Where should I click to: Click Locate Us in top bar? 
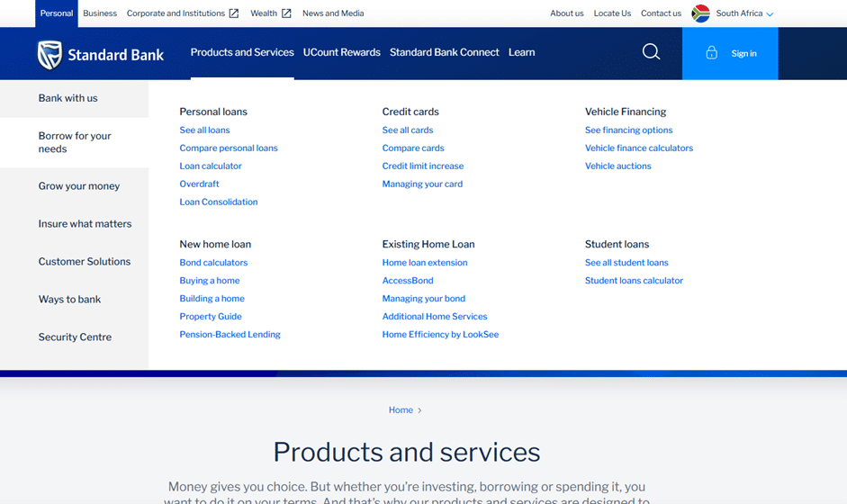pyautogui.click(x=612, y=13)
